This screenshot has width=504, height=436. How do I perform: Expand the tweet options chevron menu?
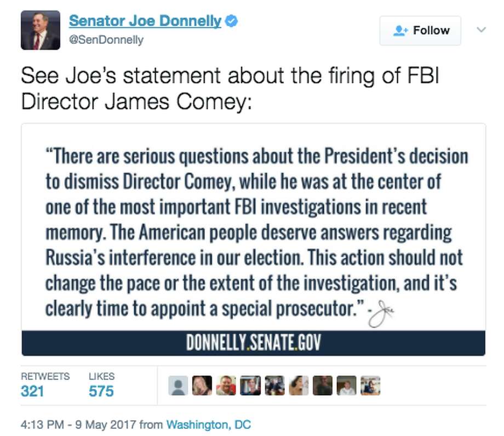[481, 30]
